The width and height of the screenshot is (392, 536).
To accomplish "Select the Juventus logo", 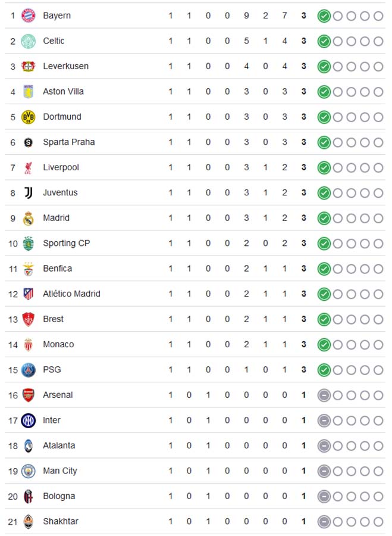I will pyautogui.click(x=28, y=192).
